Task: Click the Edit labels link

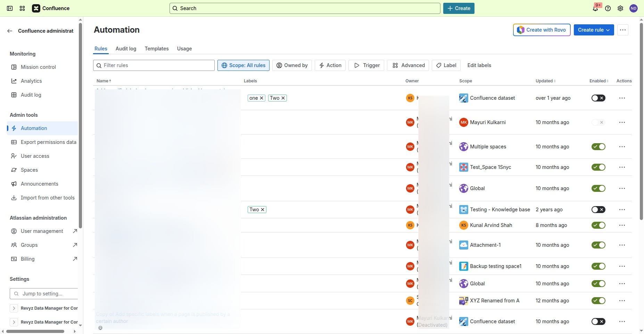Action: (479, 65)
